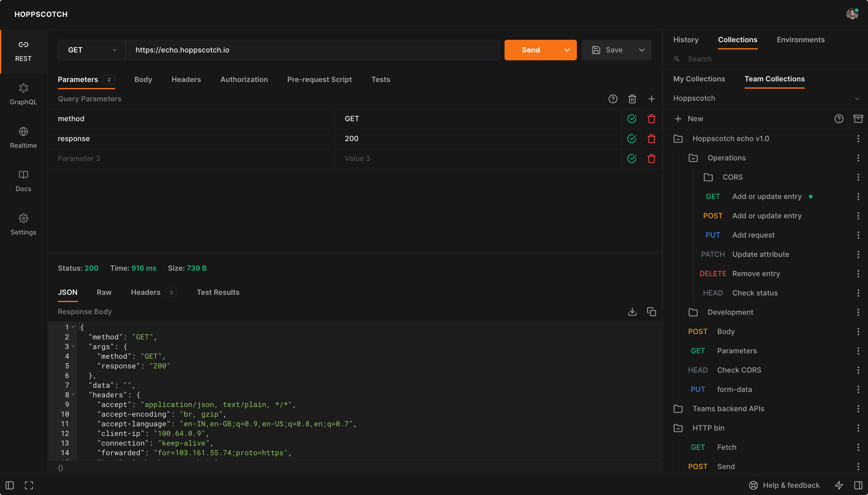This screenshot has height=495, width=868.
Task: Open the GraphQL sidebar section
Action: pos(23,94)
